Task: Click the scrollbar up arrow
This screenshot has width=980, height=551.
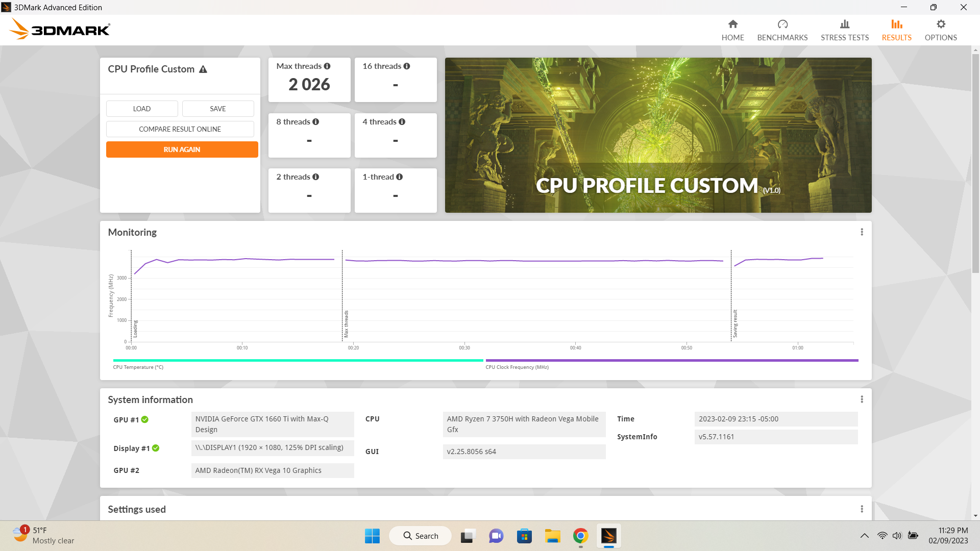Action: coord(975,50)
